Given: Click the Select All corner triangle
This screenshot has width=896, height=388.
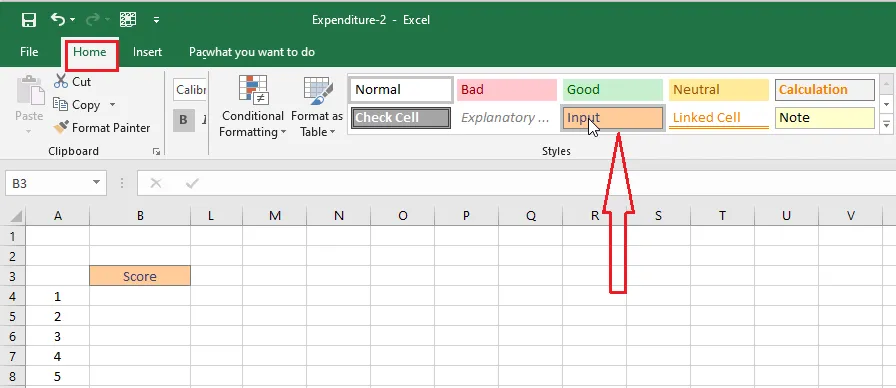Looking at the screenshot, I should click(16, 216).
